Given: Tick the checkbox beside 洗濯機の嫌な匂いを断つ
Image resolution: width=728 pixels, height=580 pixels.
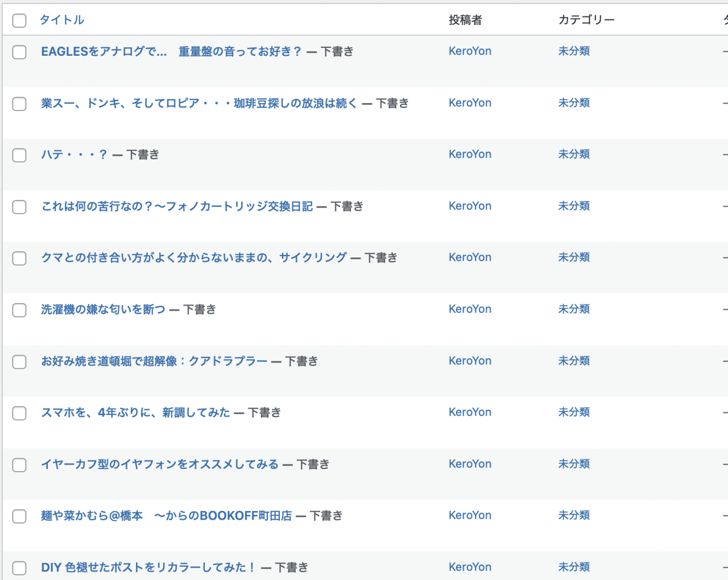Looking at the screenshot, I should [x=19, y=310].
